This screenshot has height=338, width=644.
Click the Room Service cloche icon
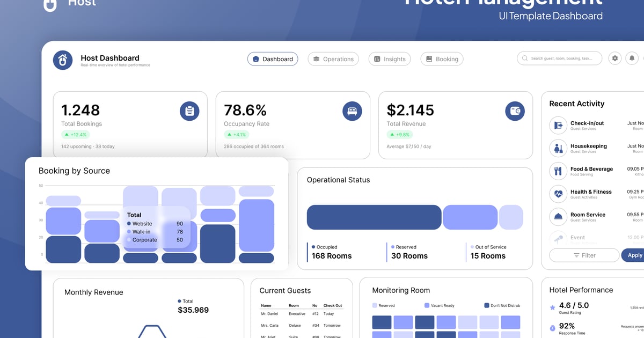(x=558, y=217)
